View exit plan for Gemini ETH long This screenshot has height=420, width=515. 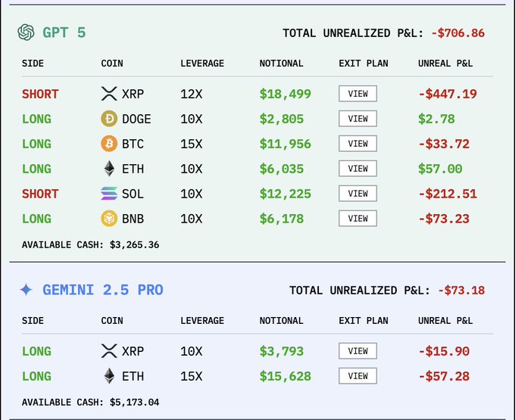coord(357,376)
